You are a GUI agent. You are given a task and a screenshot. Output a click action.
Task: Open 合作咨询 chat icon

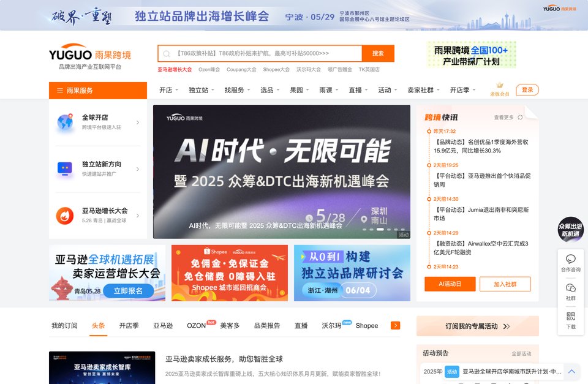pyautogui.click(x=570, y=259)
